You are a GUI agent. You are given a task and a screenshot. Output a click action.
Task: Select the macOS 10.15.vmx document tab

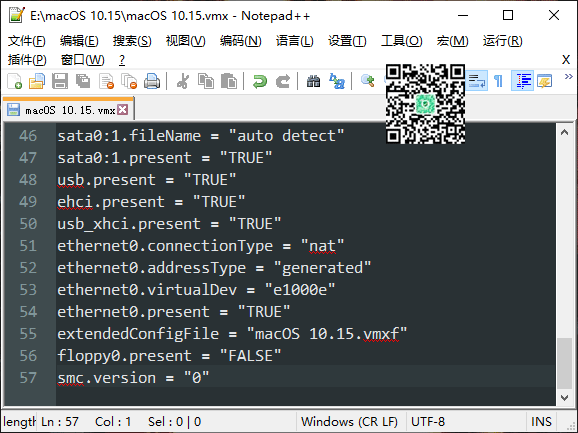pyautogui.click(x=68, y=109)
